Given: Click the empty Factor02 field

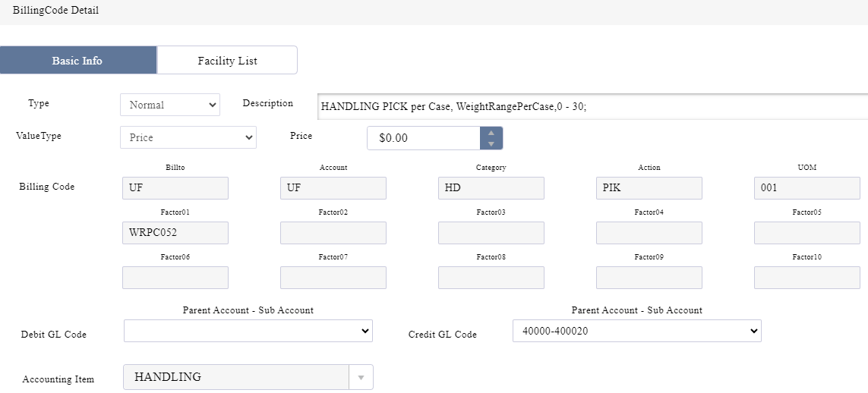Looking at the screenshot, I should pos(333,233).
